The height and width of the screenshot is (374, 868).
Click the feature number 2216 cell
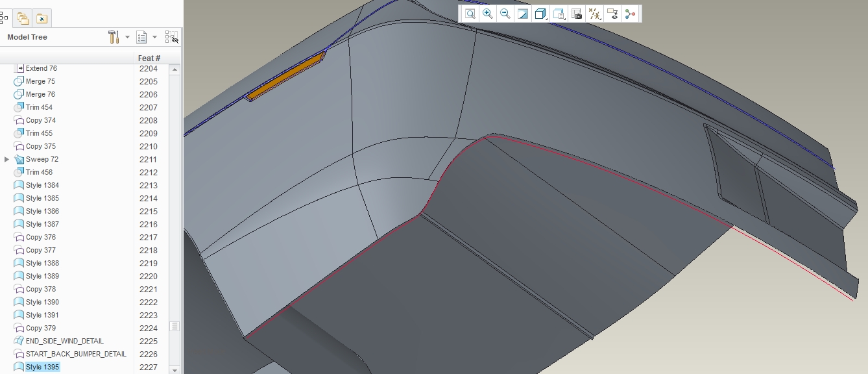(x=149, y=224)
